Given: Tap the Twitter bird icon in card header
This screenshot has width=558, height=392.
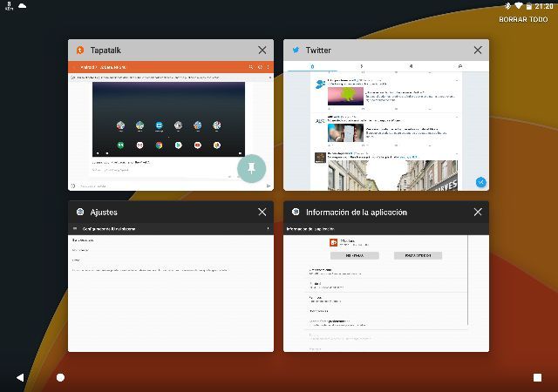Looking at the screenshot, I should pos(296,51).
